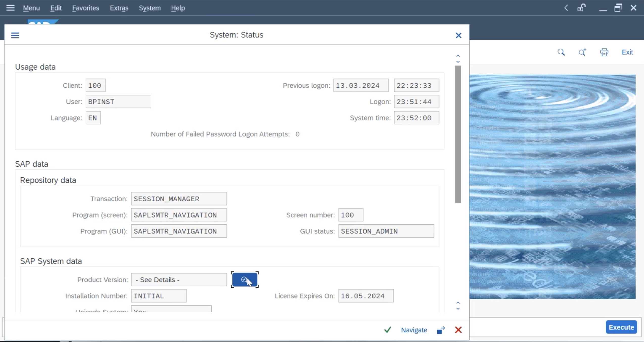Confirm with the green checkmark icon
This screenshot has height=342, width=644.
tap(387, 330)
